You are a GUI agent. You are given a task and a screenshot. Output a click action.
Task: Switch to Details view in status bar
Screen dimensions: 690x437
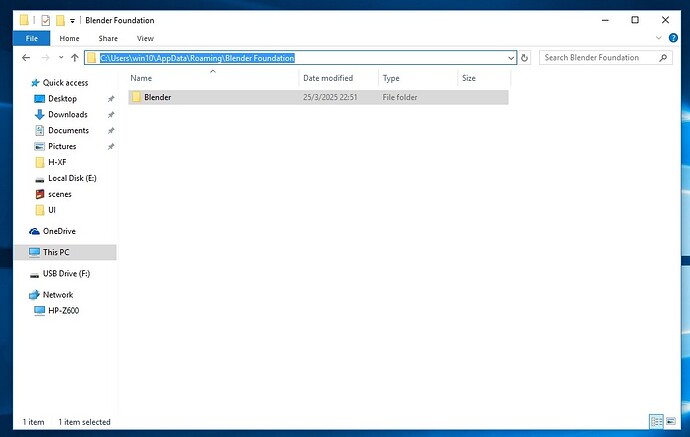[x=656, y=422]
